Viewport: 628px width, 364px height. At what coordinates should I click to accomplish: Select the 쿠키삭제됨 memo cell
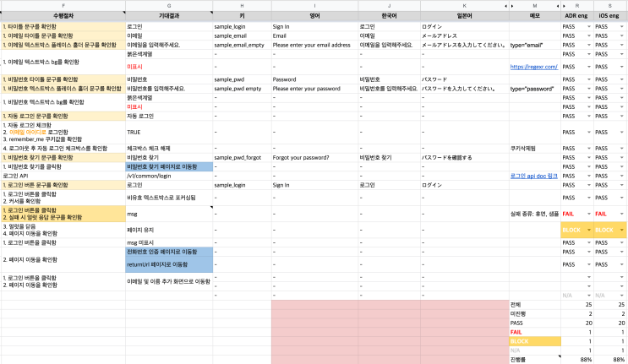tap(535, 149)
